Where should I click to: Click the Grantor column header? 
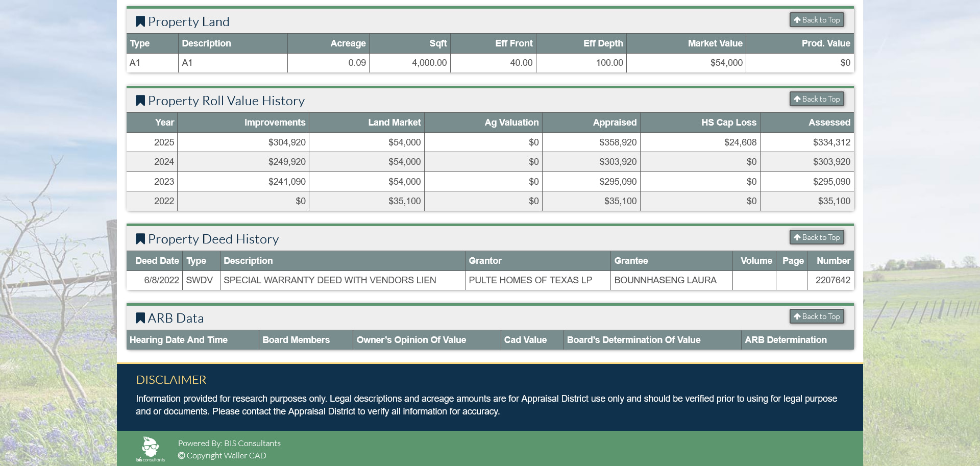[x=538, y=261]
